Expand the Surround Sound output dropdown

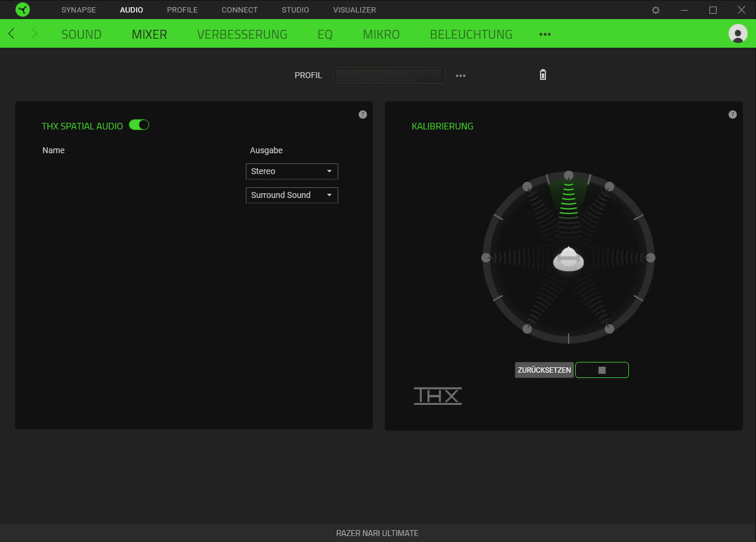click(292, 195)
